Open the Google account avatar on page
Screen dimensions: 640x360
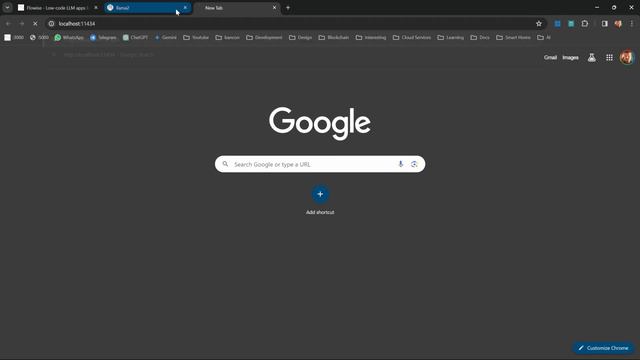coord(627,58)
